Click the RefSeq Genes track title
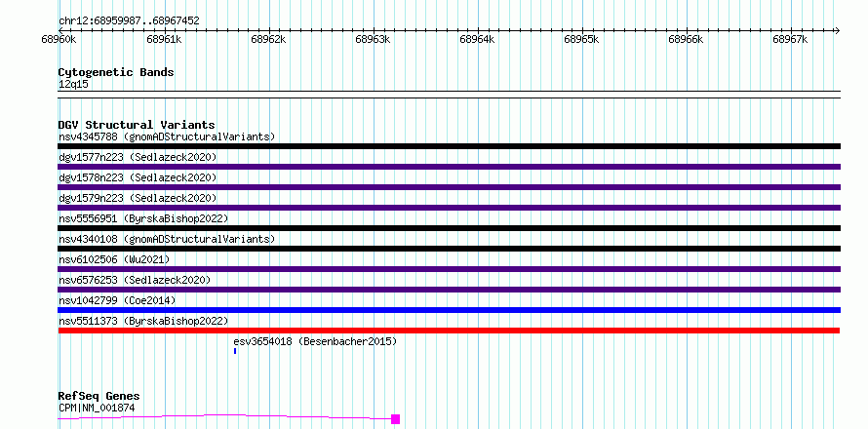This screenshot has width=868, height=429. click(99, 396)
